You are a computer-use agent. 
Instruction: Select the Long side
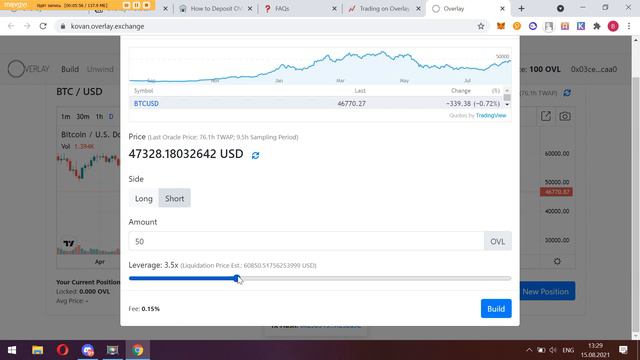click(144, 198)
